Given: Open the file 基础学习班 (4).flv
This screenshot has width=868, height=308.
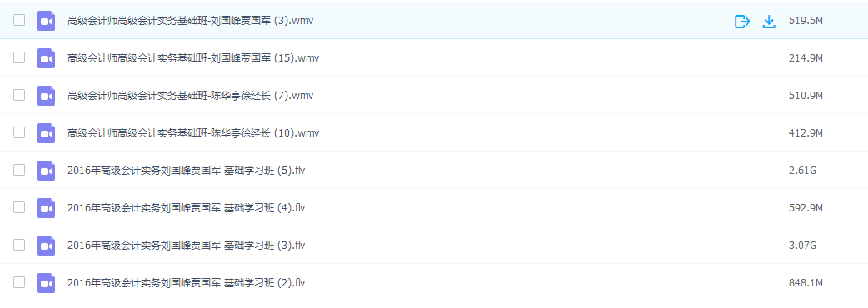Looking at the screenshot, I should pos(186,208).
